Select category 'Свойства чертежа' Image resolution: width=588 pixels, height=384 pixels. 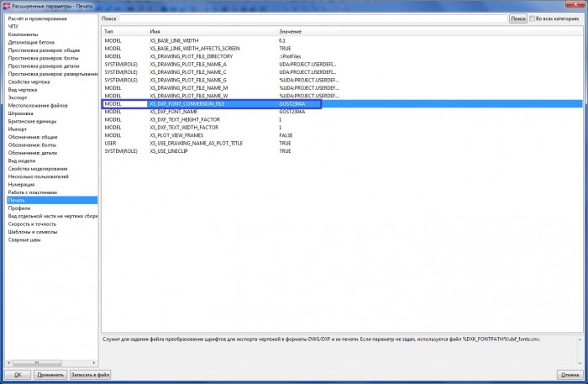pyautogui.click(x=29, y=82)
